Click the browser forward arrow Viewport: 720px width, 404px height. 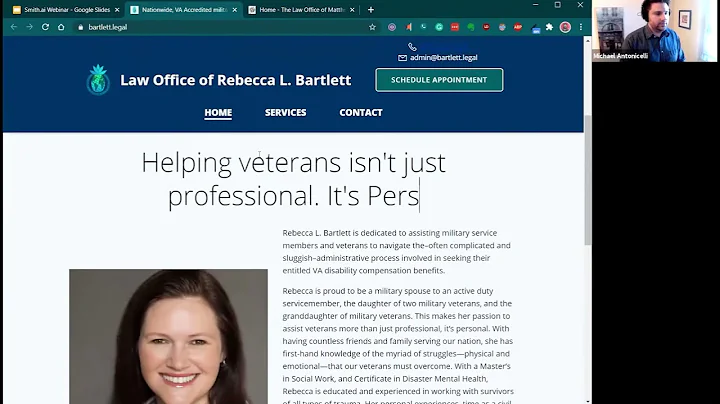coord(29,27)
